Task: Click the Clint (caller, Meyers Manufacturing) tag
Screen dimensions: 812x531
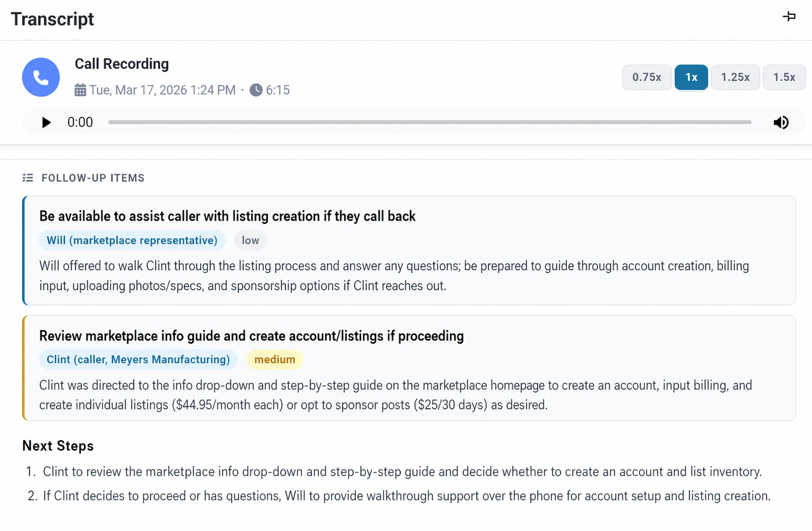Action: pyautogui.click(x=138, y=360)
